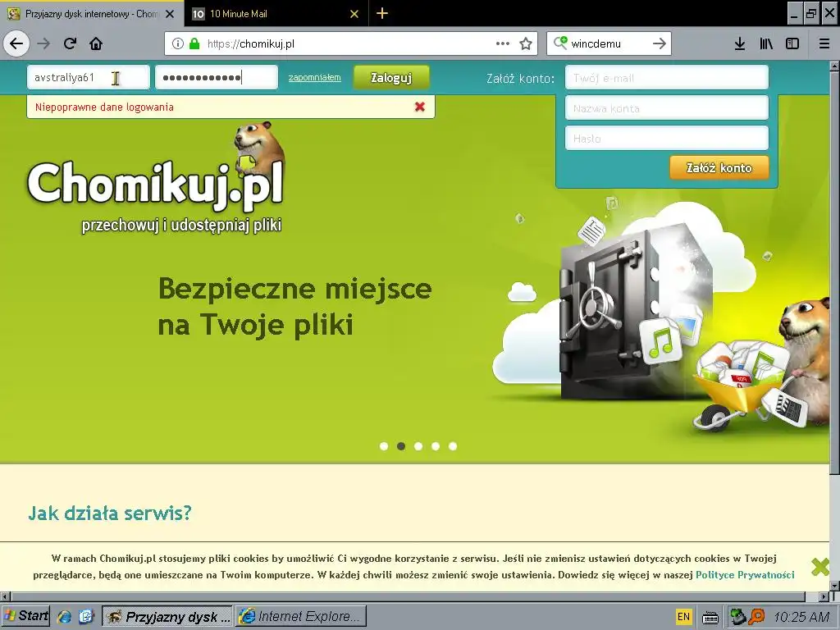This screenshot has width=840, height=630.
Task: Click the wincdemu search box
Action: click(x=608, y=43)
